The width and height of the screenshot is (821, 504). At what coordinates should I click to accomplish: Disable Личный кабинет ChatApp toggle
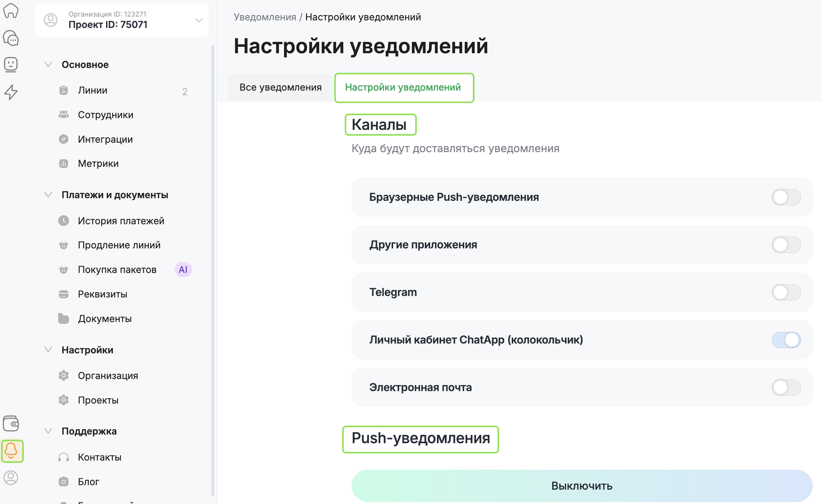(786, 340)
